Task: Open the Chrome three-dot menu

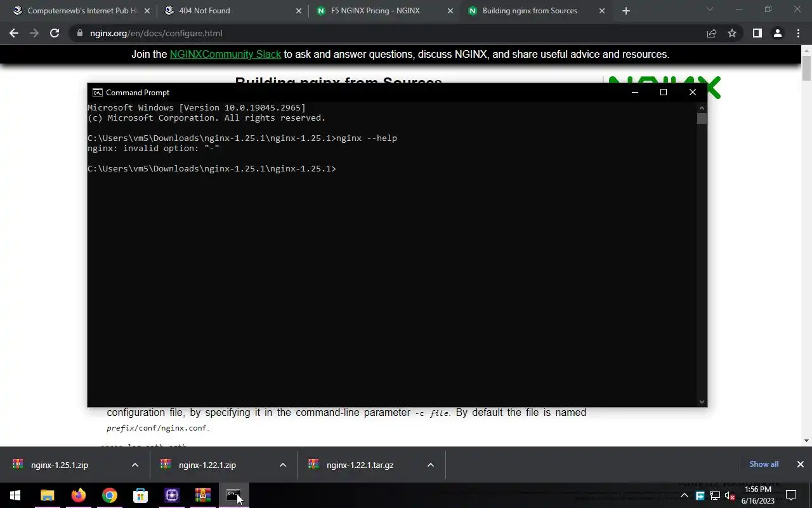Action: (x=797, y=33)
